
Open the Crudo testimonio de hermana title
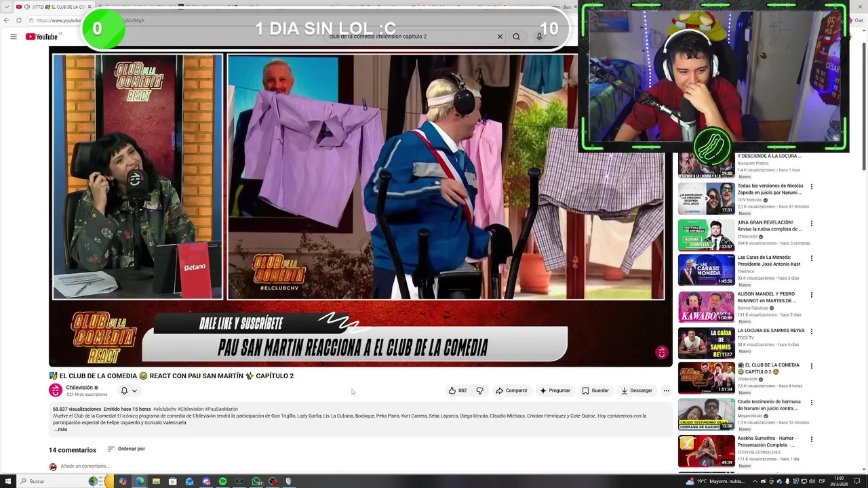click(x=769, y=405)
